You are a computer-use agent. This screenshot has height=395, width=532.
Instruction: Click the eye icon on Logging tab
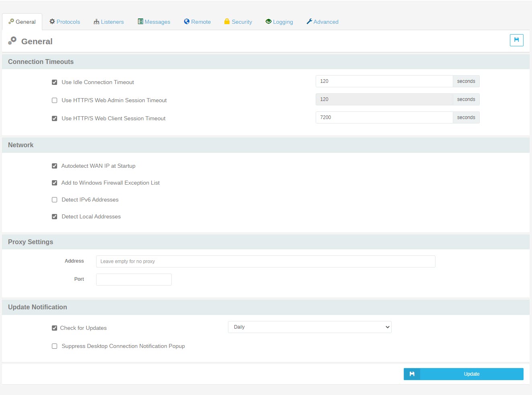coord(268,21)
